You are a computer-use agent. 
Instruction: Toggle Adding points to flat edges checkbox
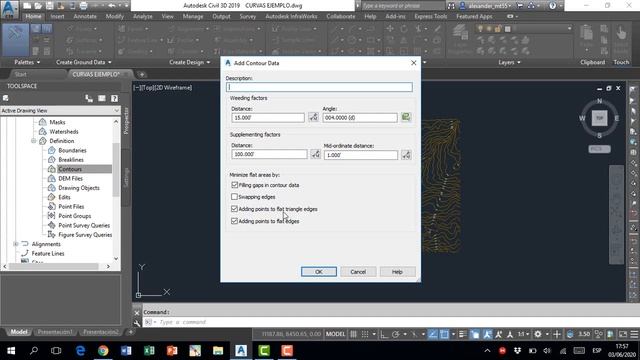234,221
